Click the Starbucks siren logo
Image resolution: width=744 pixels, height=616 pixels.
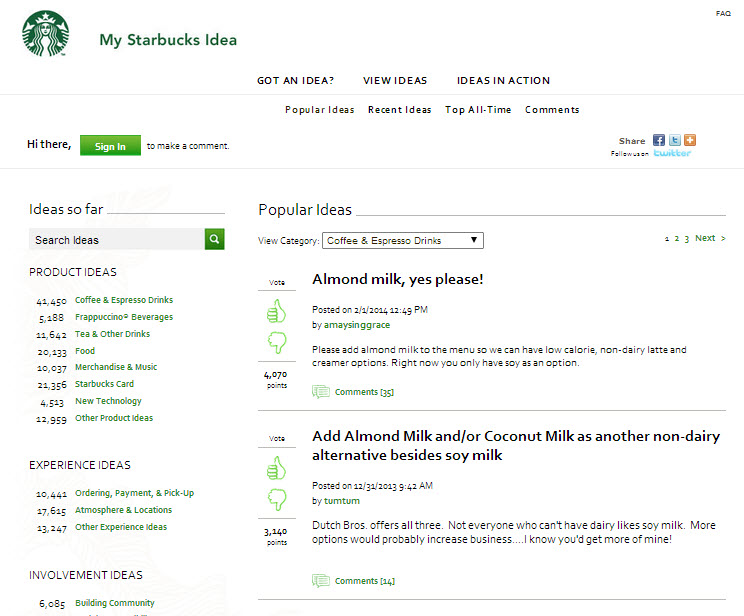point(46,33)
